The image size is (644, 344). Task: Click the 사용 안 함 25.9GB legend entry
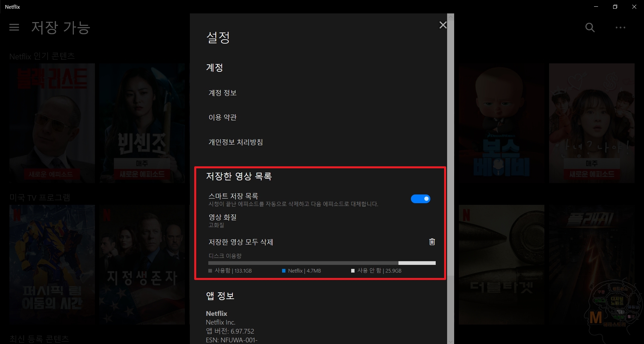pyautogui.click(x=376, y=271)
